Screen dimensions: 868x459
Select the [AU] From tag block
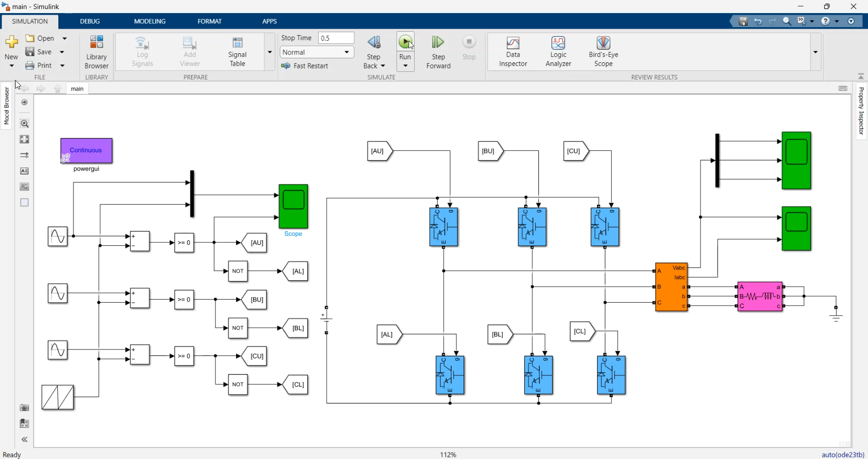click(x=380, y=151)
